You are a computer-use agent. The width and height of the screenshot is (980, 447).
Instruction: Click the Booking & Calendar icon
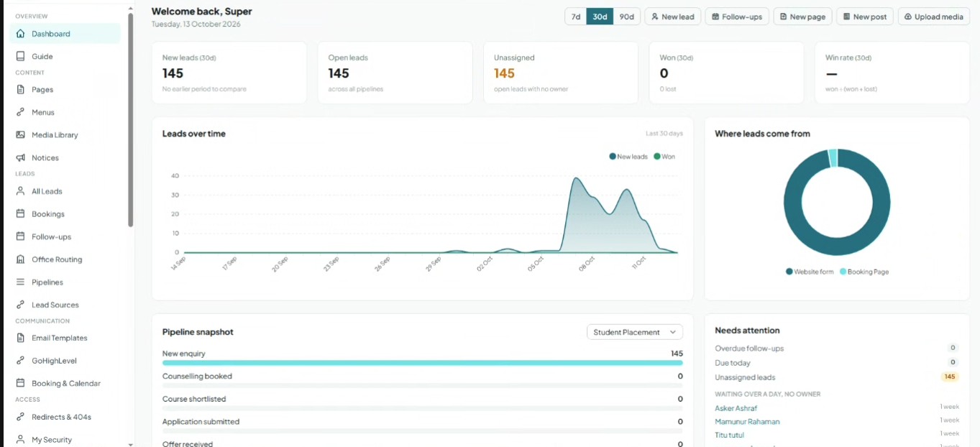click(x=20, y=383)
